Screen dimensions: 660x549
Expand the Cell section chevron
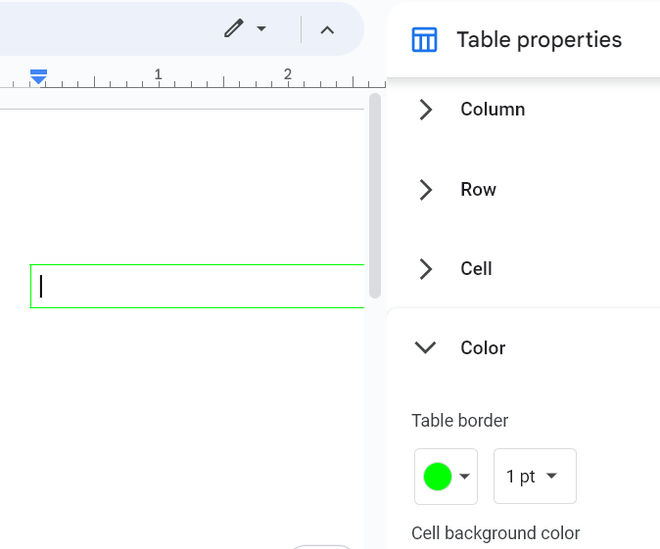(426, 268)
